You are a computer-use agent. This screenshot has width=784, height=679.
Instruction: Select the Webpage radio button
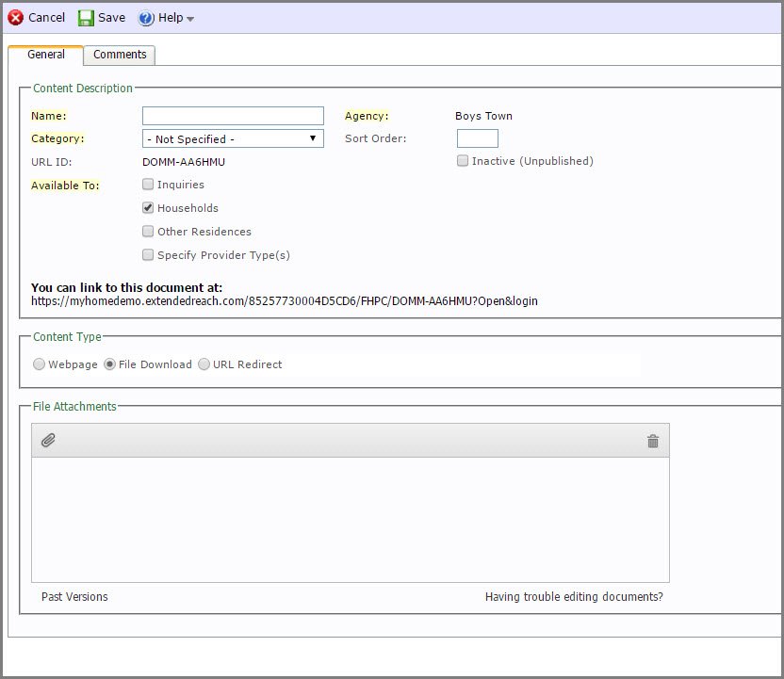(39, 364)
